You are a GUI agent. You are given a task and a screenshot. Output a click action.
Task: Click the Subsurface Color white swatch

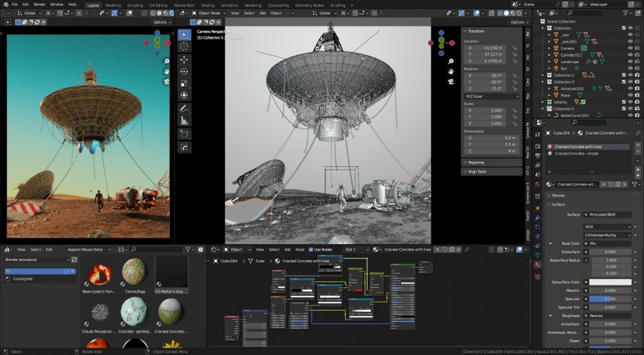point(610,282)
